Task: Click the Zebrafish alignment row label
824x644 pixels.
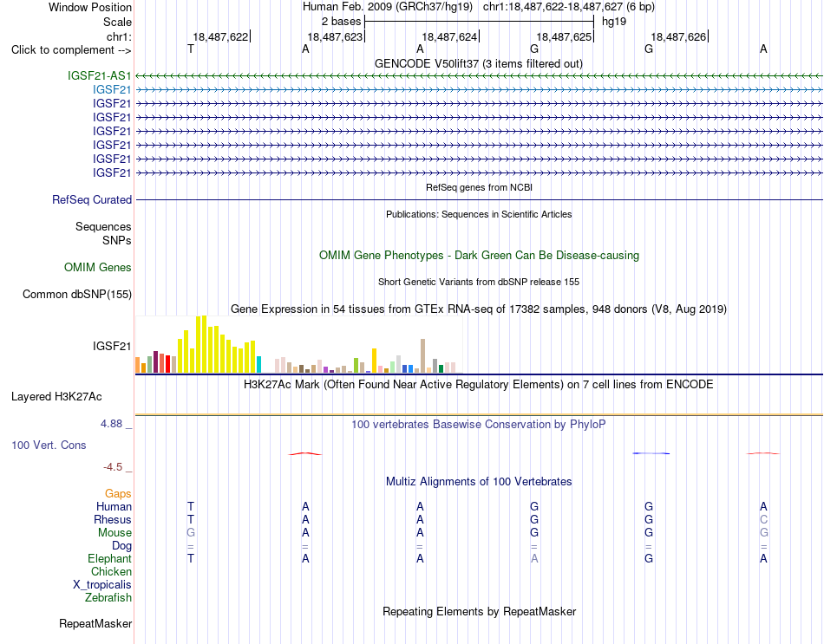Action: 108,598
